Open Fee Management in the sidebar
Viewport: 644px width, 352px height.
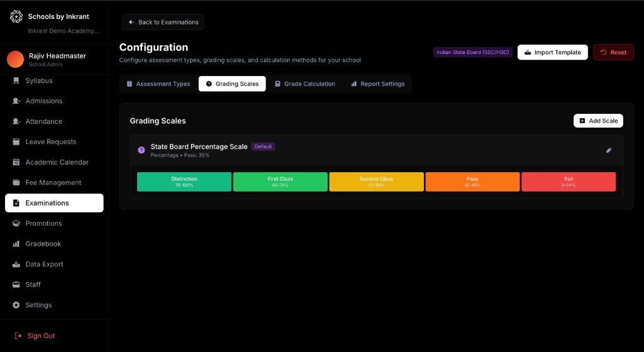coord(54,182)
